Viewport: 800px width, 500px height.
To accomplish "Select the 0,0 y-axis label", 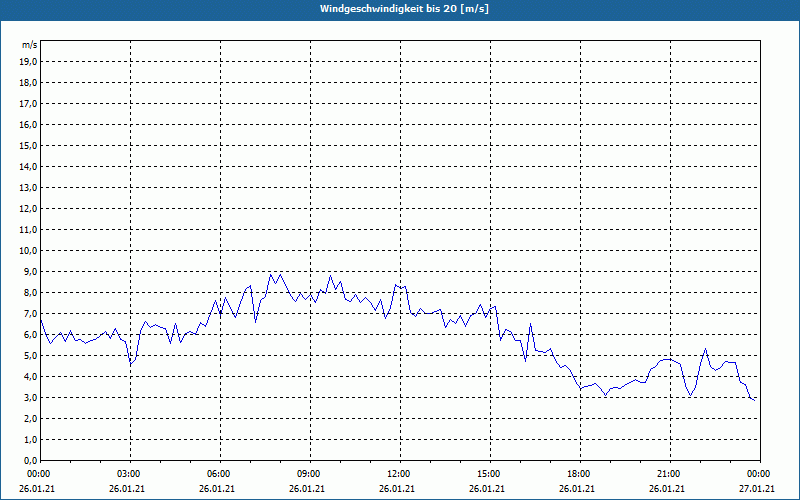I will click(x=30, y=460).
